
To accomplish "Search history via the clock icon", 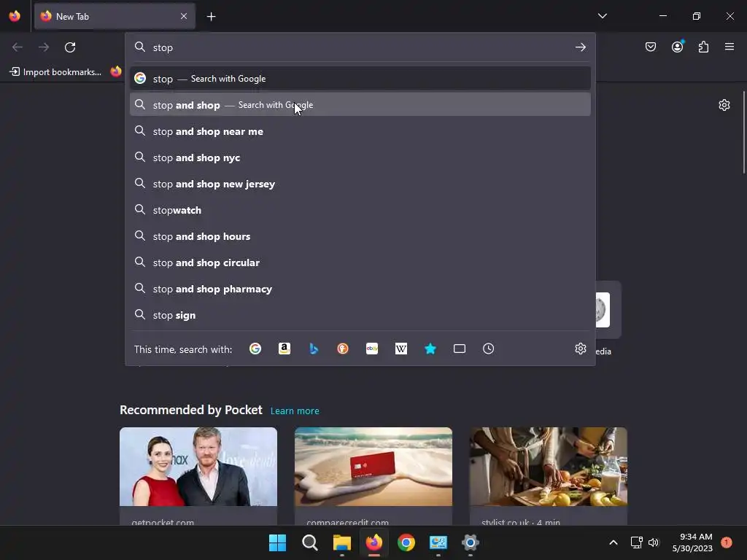I will [488, 349].
